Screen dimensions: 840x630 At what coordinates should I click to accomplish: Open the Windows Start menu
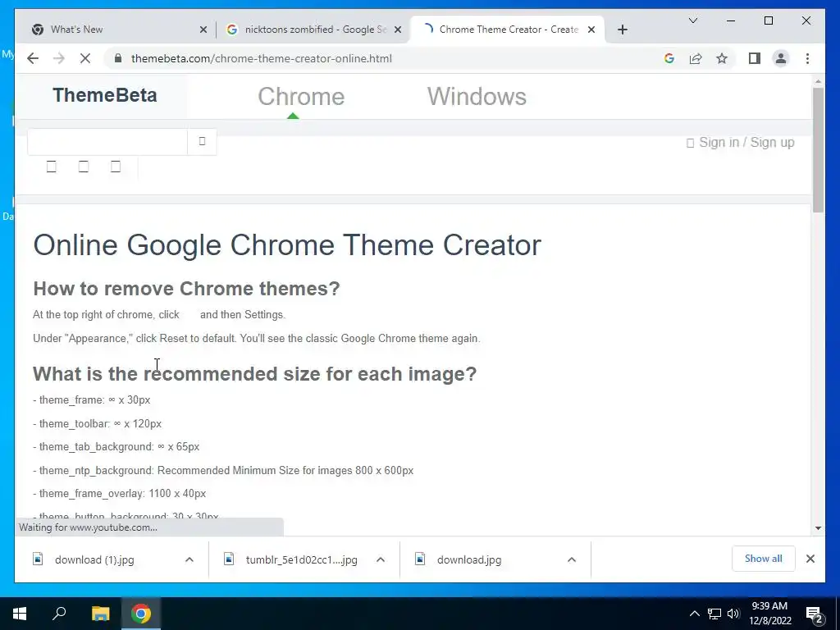tap(20, 614)
